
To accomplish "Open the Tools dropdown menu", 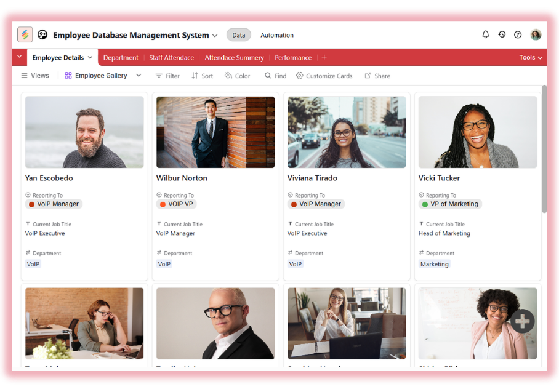I will click(531, 58).
